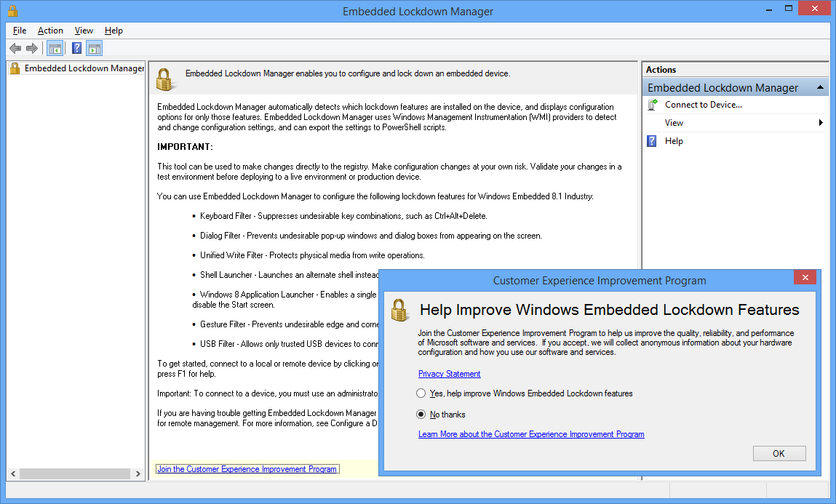
Task: Open the Help menu in the menu bar
Action: 114,31
